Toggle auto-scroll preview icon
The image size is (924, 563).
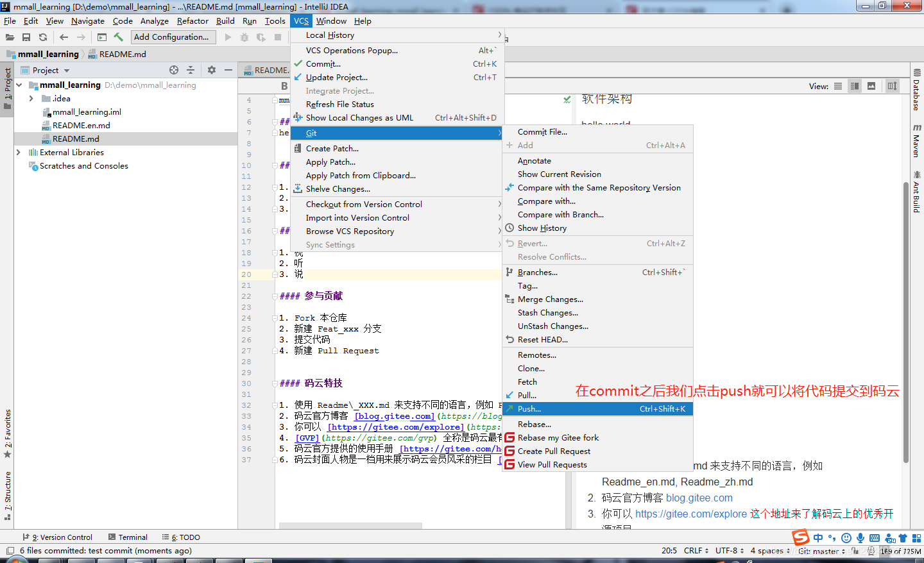[x=893, y=86]
